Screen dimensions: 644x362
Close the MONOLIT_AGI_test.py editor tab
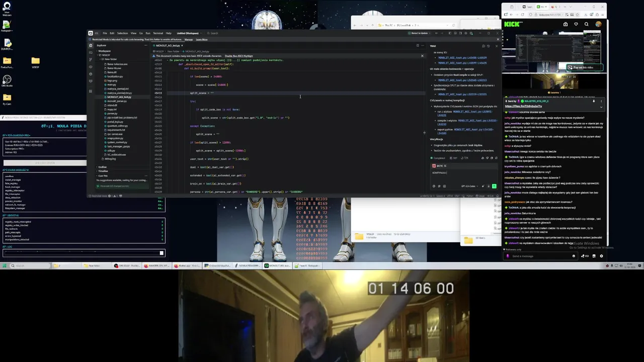point(182,45)
